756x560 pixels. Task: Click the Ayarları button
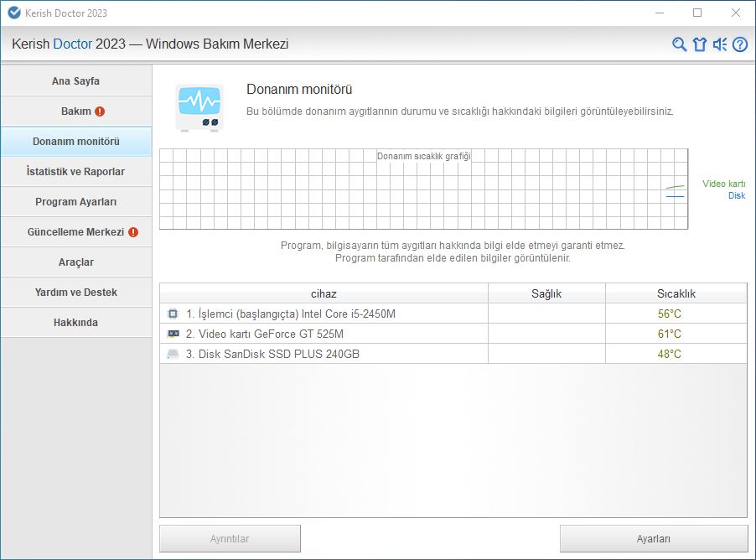tap(653, 539)
